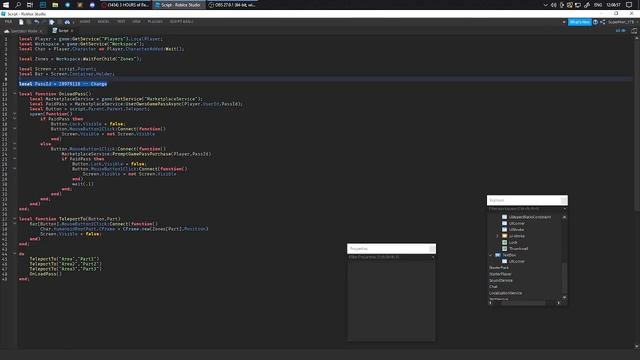Image resolution: width=640 pixels, height=360 pixels.
Task: Select Chat in Explorer
Action: click(x=493, y=287)
